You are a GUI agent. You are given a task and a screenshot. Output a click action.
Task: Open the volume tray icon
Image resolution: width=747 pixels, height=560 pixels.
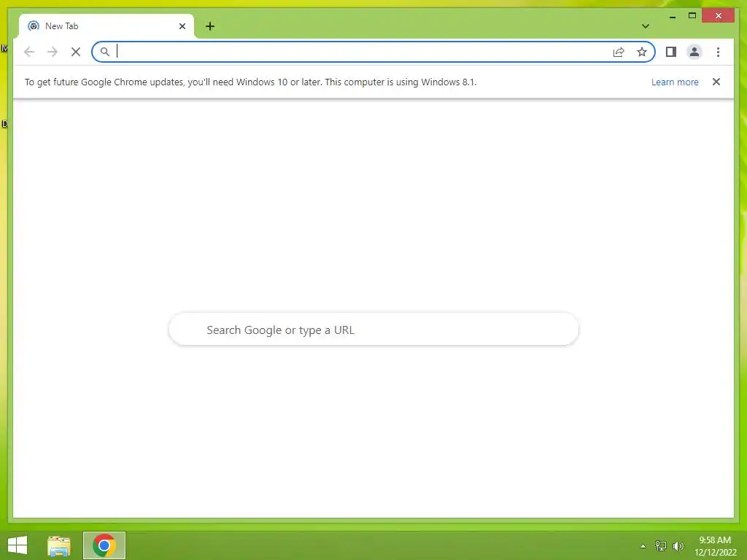pyautogui.click(x=678, y=546)
